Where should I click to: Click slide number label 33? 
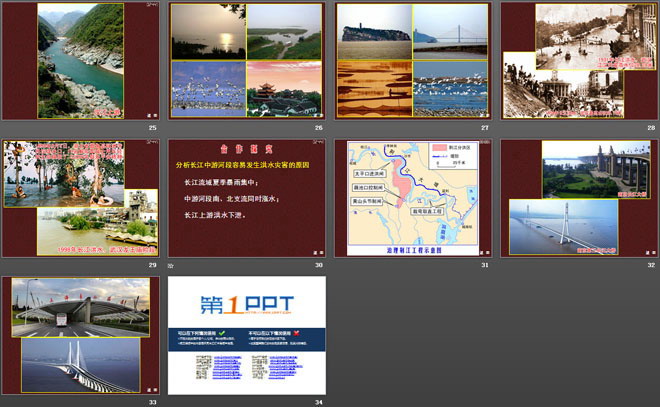pyautogui.click(x=152, y=402)
